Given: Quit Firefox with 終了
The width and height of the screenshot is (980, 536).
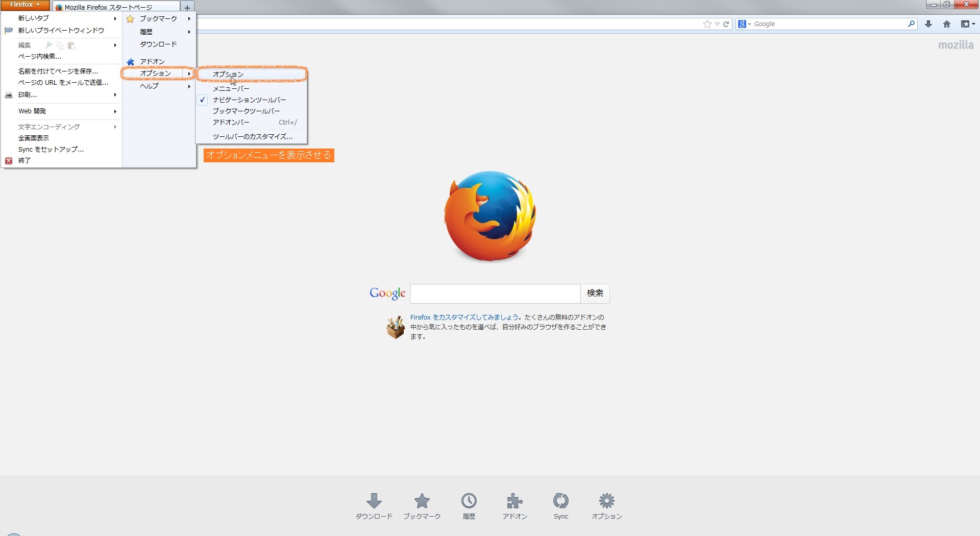Looking at the screenshot, I should (x=61, y=161).
